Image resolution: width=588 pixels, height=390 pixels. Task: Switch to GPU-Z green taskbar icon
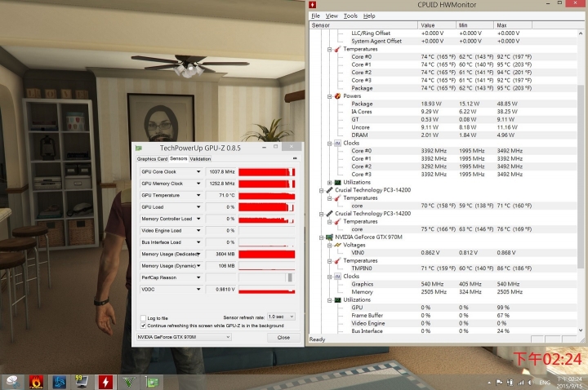click(152, 382)
